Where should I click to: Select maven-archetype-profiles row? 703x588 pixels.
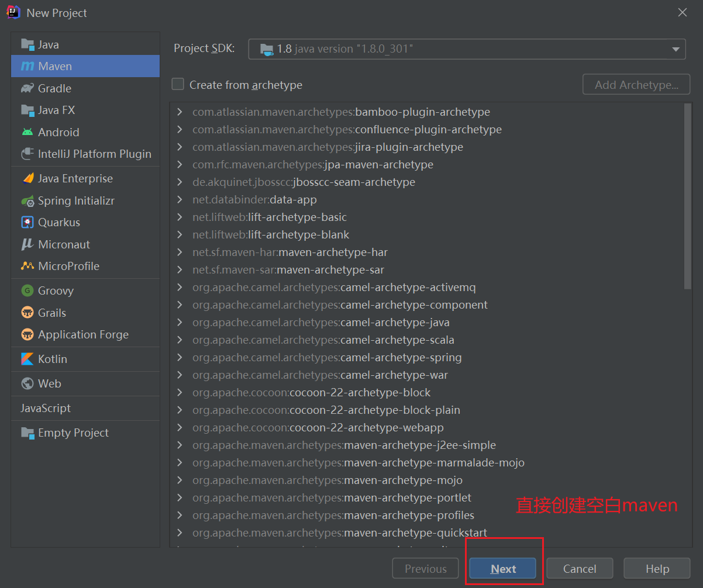(427, 515)
